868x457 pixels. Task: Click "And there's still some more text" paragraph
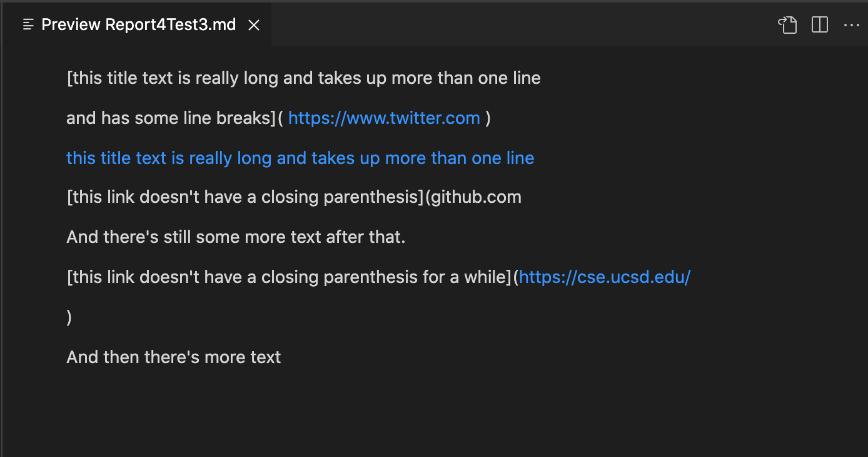click(236, 238)
